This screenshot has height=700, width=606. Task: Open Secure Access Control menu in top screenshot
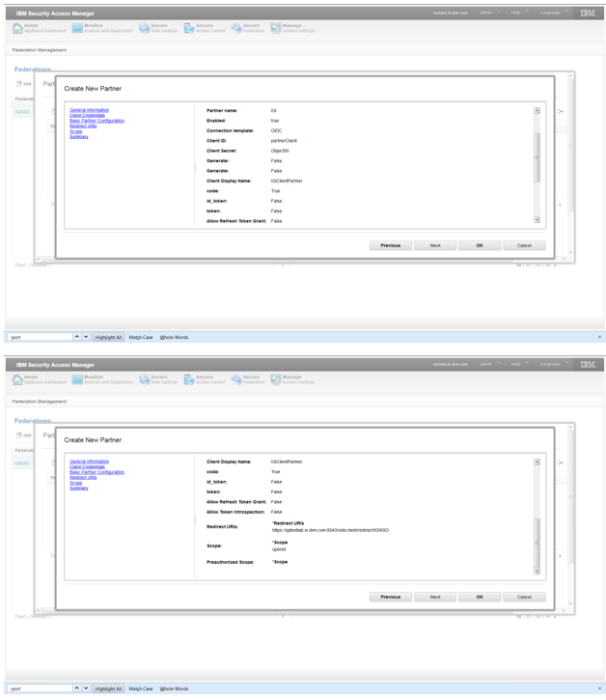pos(205,28)
